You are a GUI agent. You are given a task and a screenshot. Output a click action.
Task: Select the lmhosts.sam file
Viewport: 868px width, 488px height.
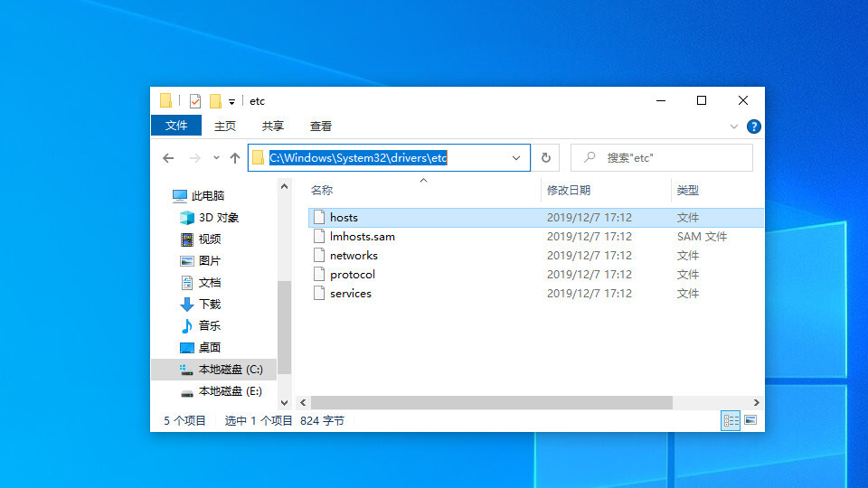coord(362,237)
